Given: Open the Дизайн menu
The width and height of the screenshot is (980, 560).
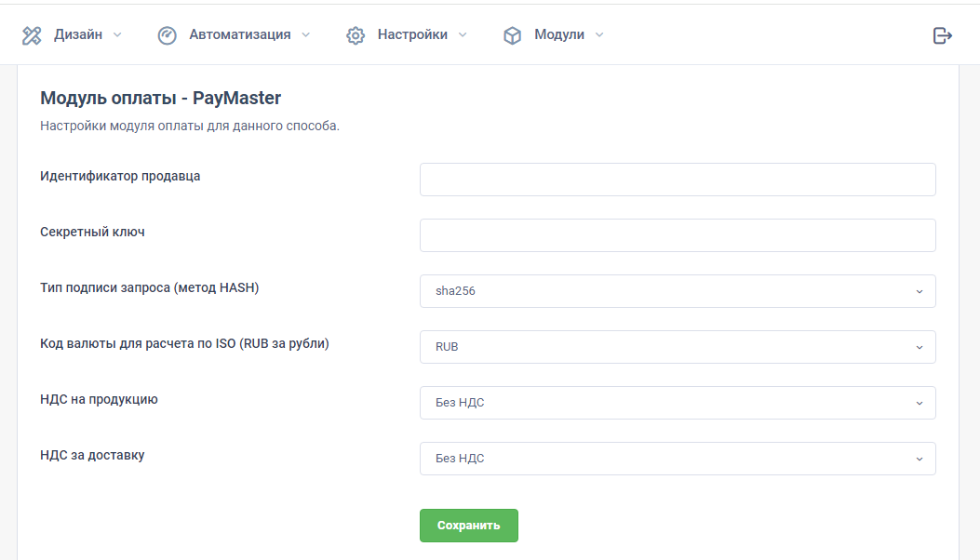Looking at the screenshot, I should [78, 34].
